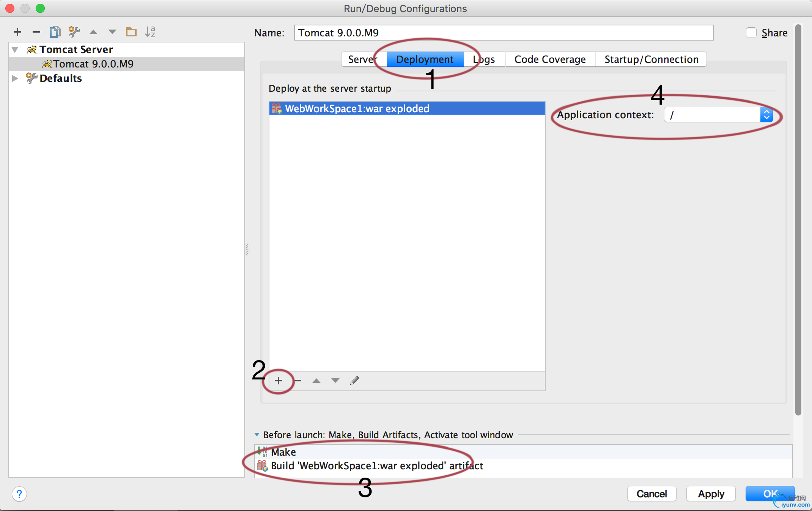Click the Apply button
Image resolution: width=812 pixels, height=511 pixels.
click(711, 494)
